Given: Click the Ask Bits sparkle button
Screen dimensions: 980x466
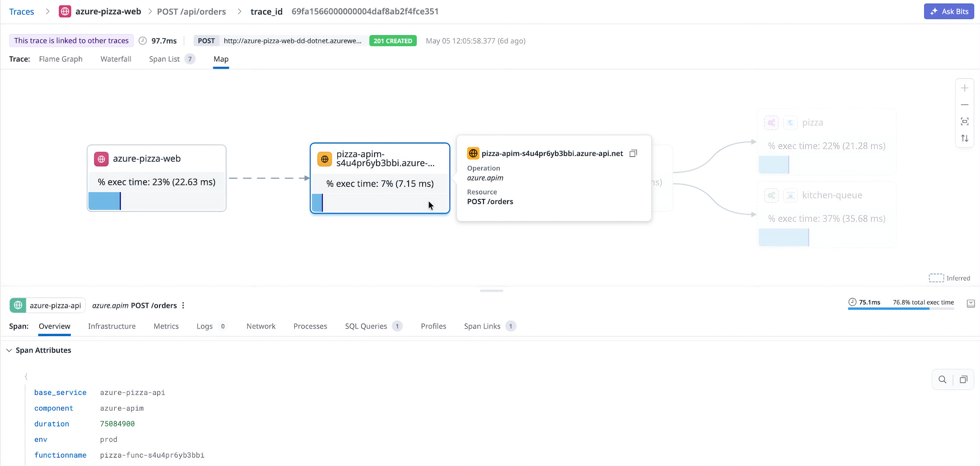Looking at the screenshot, I should 949,11.
